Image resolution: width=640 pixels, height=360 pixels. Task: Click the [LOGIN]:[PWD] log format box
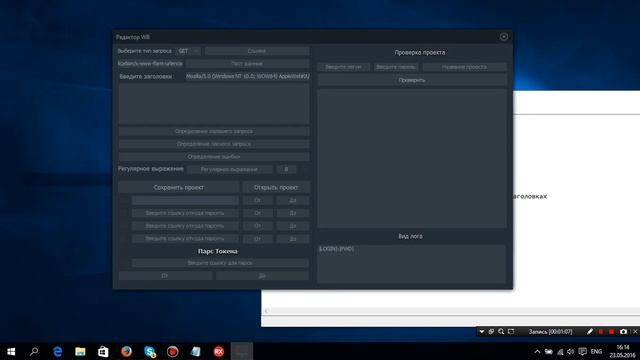coord(411,264)
